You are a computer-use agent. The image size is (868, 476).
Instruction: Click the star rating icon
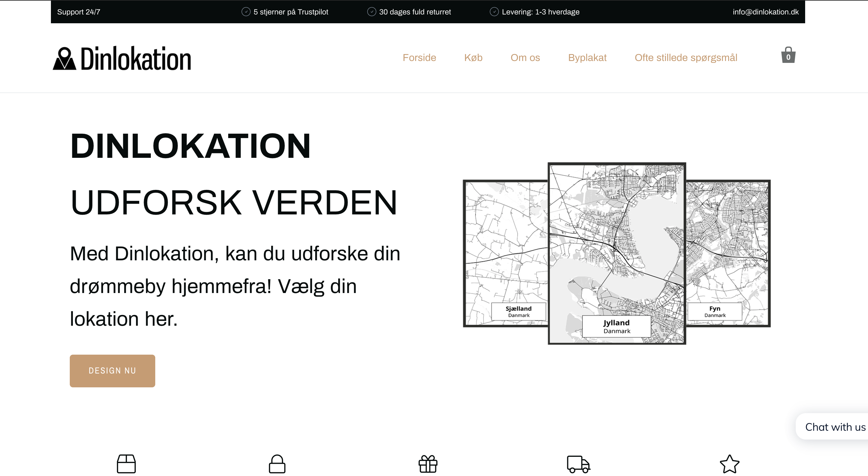coord(729,464)
